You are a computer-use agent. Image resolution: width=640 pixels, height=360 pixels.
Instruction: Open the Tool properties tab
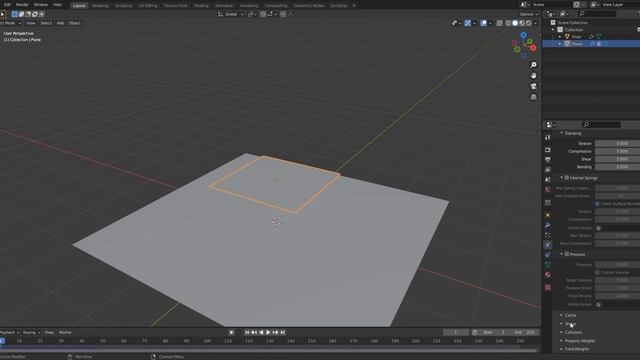click(x=548, y=138)
